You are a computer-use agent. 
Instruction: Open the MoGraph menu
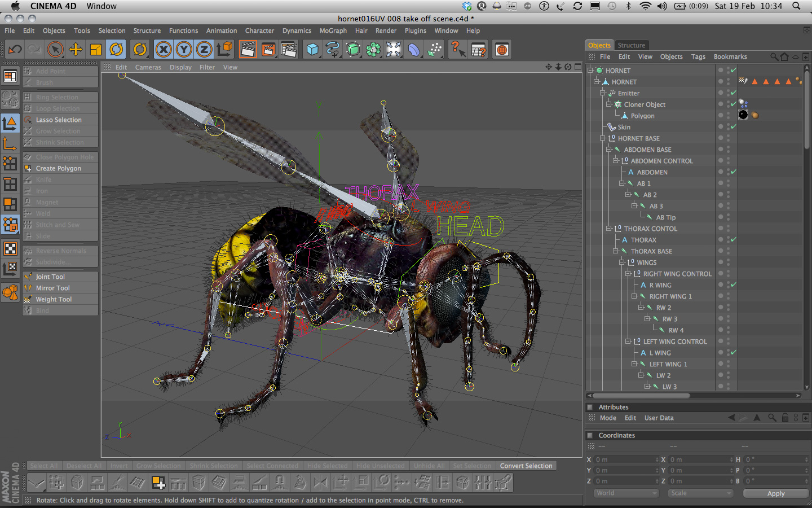(333, 30)
